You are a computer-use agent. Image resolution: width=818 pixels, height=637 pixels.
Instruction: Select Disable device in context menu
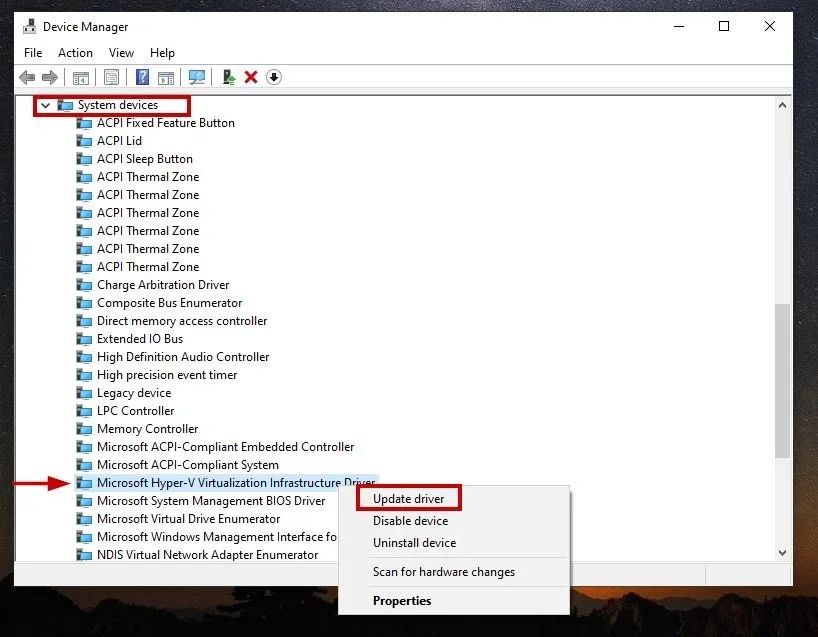coord(410,521)
